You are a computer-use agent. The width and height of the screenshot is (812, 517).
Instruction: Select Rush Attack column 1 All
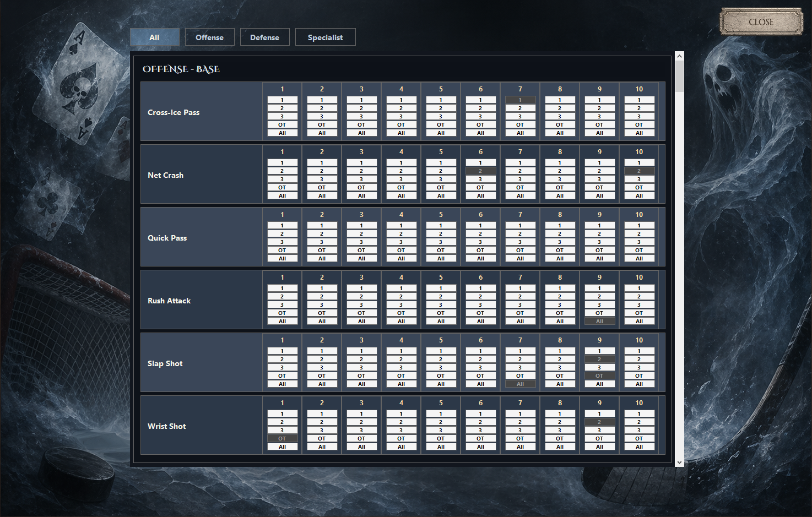click(282, 322)
